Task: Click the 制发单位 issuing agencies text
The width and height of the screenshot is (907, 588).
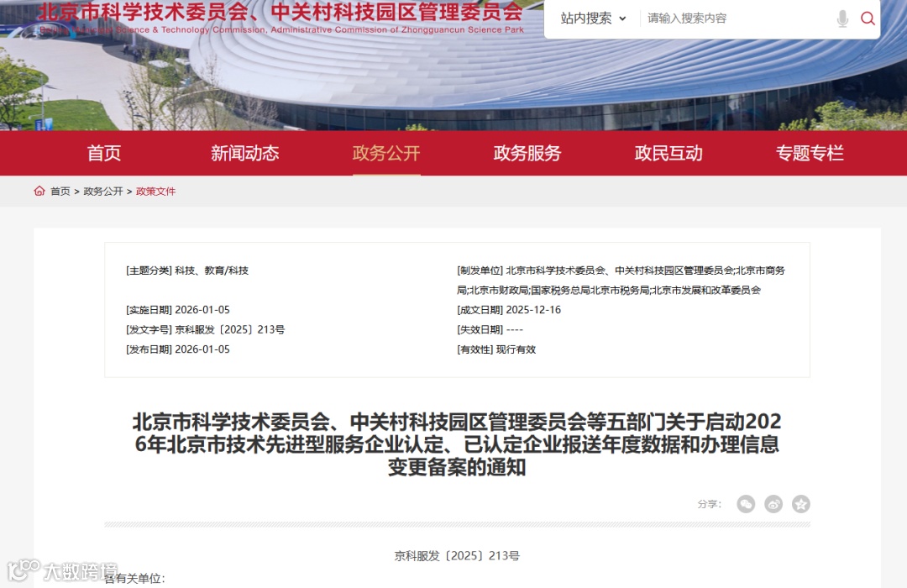Action: (x=621, y=280)
